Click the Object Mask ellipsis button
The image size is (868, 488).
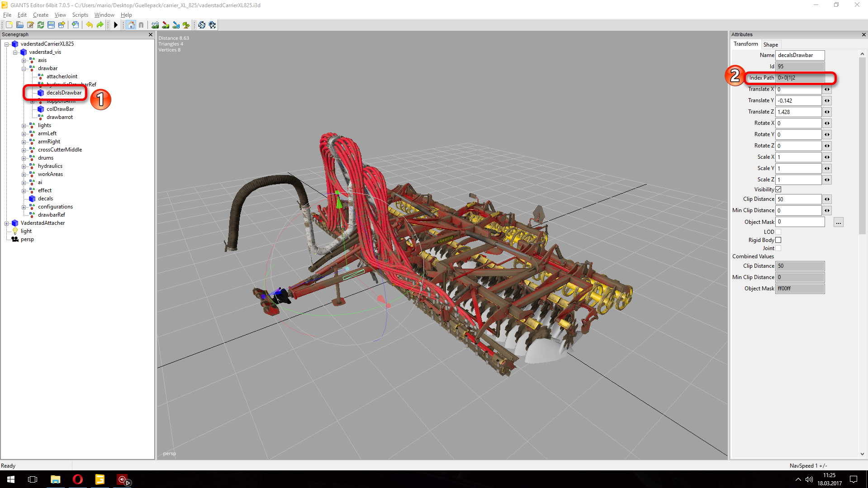pos(838,223)
